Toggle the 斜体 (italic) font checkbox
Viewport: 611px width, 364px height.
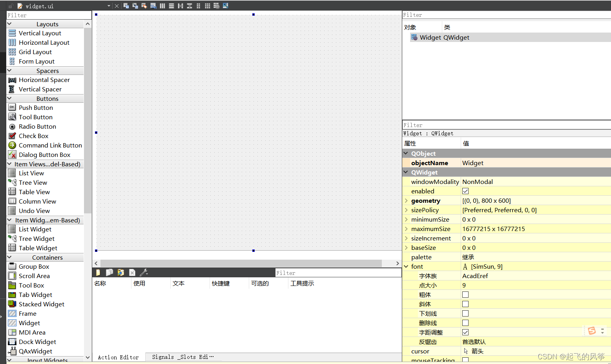(x=465, y=304)
